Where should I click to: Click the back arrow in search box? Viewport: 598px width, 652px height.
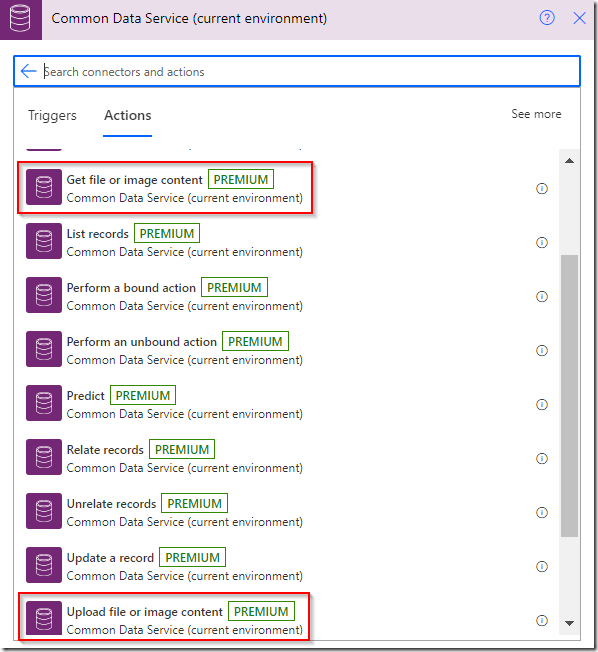[28, 71]
